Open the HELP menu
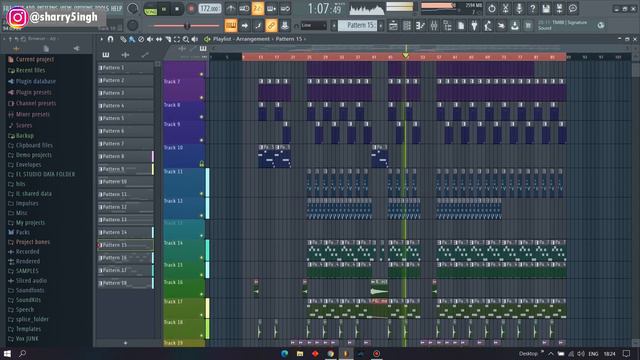The height and width of the screenshot is (360, 640). (x=116, y=8)
